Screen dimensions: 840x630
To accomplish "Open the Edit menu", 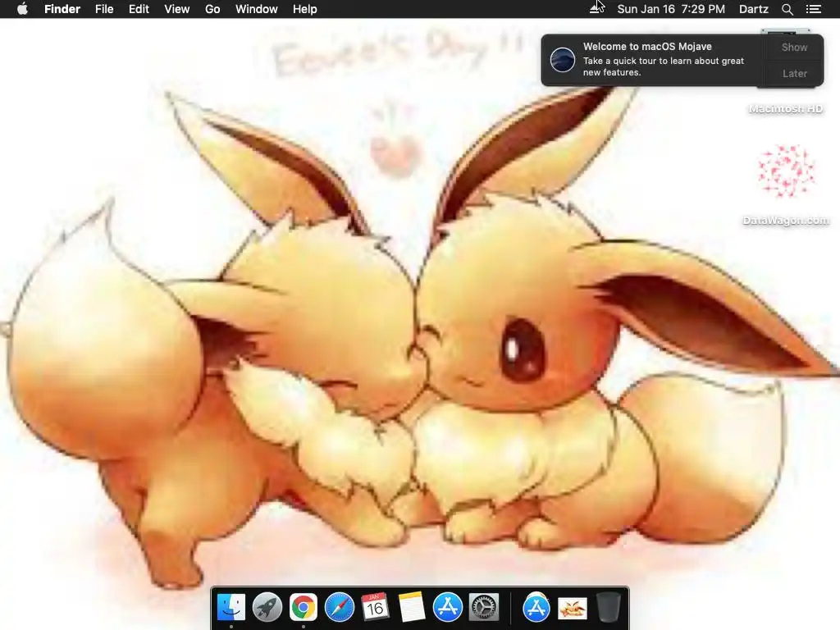I will pos(139,9).
